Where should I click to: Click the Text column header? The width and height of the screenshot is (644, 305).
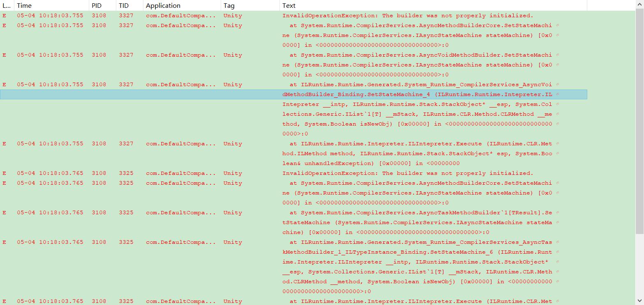pyautogui.click(x=288, y=5)
